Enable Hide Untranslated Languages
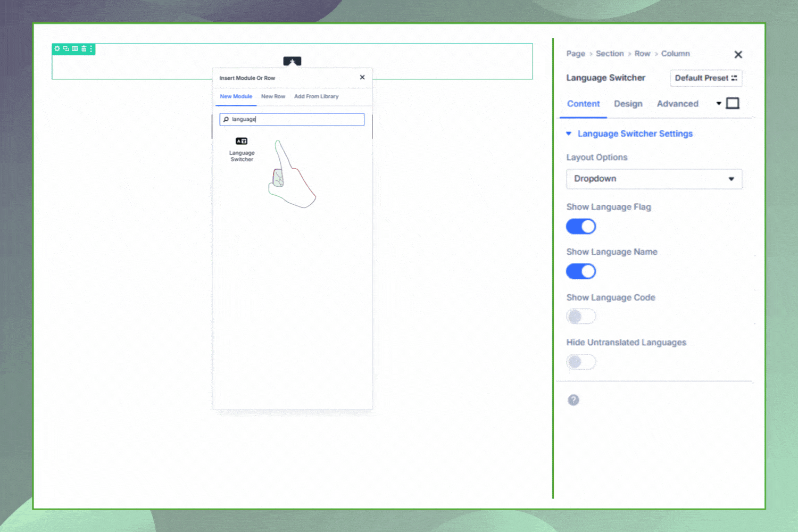This screenshot has width=798, height=532. pos(581,362)
